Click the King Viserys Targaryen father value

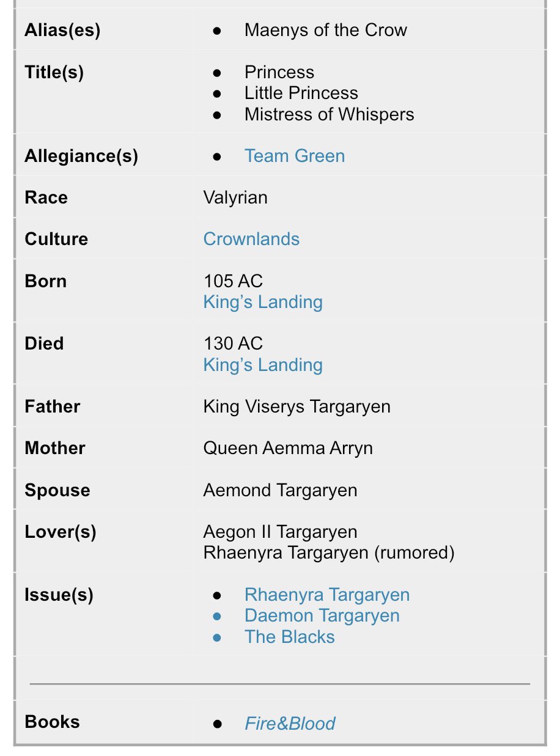coord(297,406)
